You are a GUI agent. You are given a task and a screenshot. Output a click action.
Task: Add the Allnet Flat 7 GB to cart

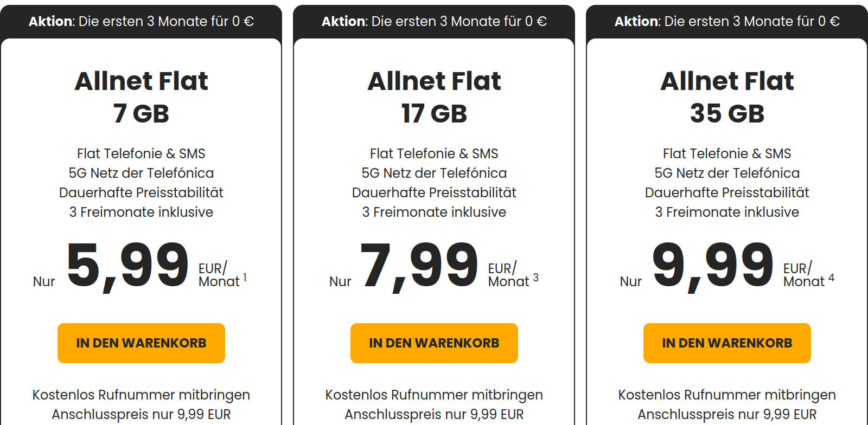coord(141,343)
